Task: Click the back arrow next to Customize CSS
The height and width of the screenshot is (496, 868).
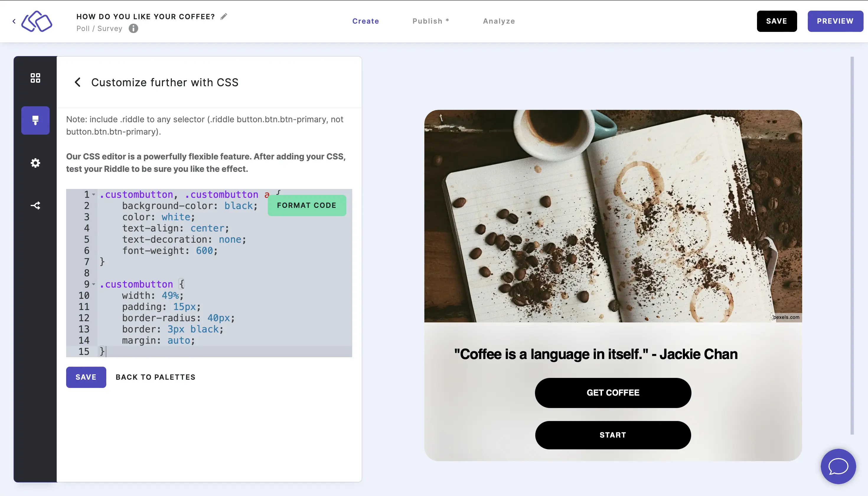Action: 78,82
